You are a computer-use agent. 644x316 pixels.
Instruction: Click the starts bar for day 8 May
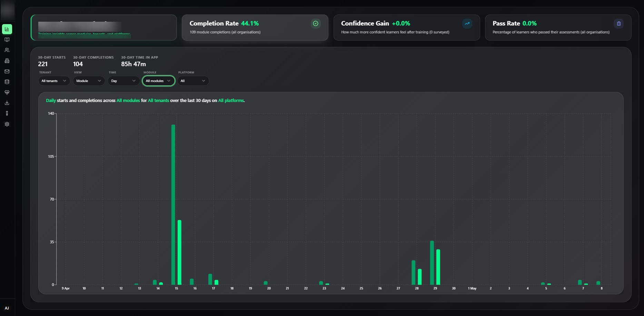coord(598,283)
